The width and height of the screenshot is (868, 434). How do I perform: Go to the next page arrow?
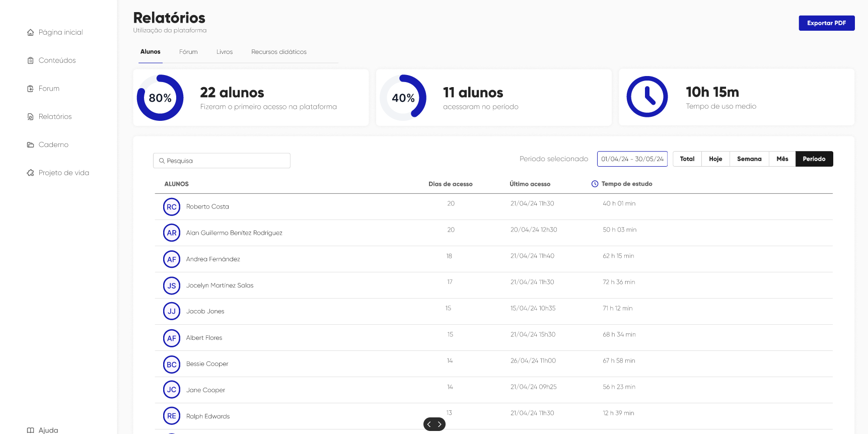[x=440, y=424]
